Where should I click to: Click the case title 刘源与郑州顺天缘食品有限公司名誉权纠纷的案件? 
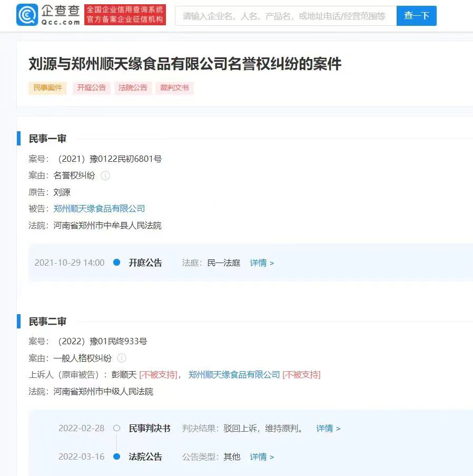(185, 64)
